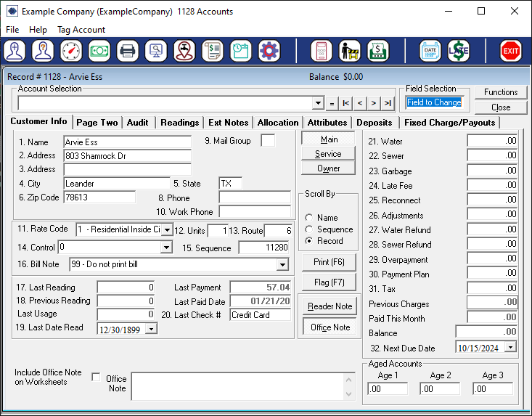Click the Mail Group input box
Image resolution: width=532 pixels, height=416 pixels.
pyautogui.click(x=268, y=140)
